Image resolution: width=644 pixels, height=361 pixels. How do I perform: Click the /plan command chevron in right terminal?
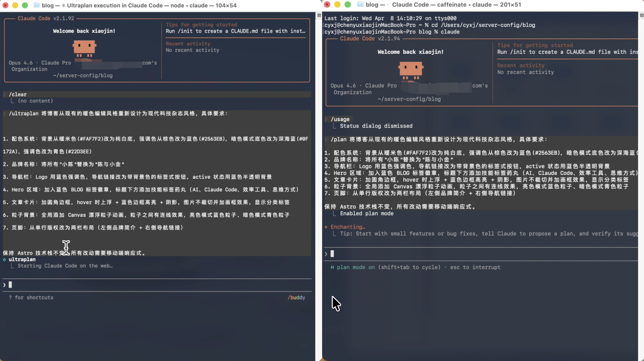[326, 139]
